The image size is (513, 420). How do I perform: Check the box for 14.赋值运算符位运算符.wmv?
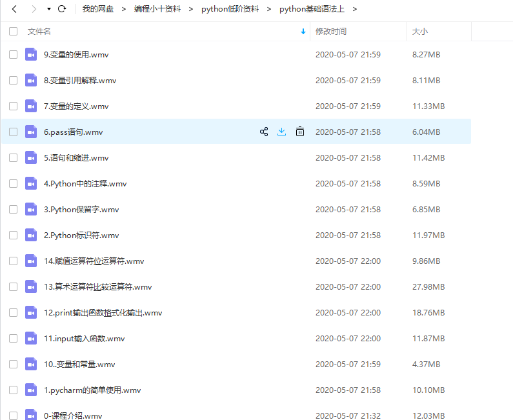point(13,261)
